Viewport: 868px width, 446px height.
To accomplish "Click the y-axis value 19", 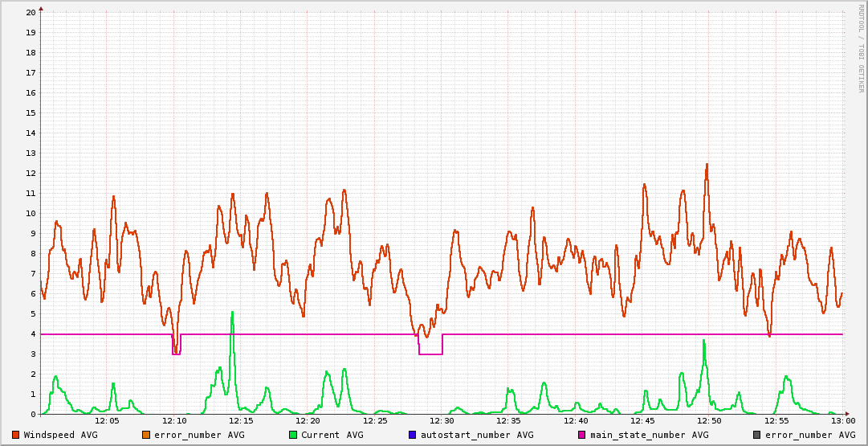I will (31, 32).
